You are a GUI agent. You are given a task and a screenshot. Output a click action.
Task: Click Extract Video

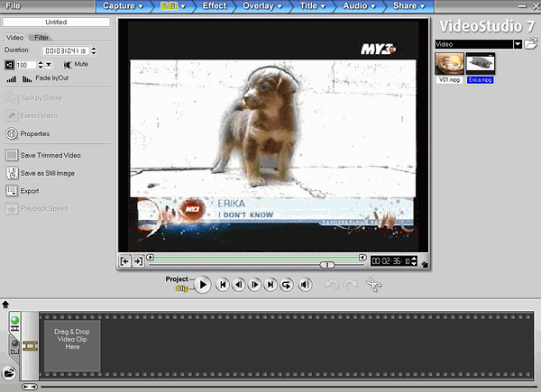pyautogui.click(x=32, y=116)
